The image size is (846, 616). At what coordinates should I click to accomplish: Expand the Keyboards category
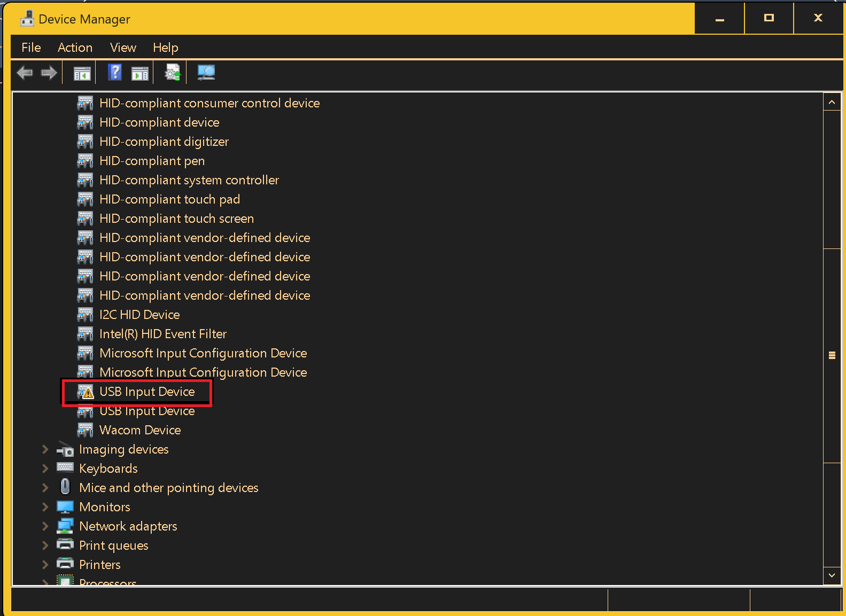(x=45, y=469)
